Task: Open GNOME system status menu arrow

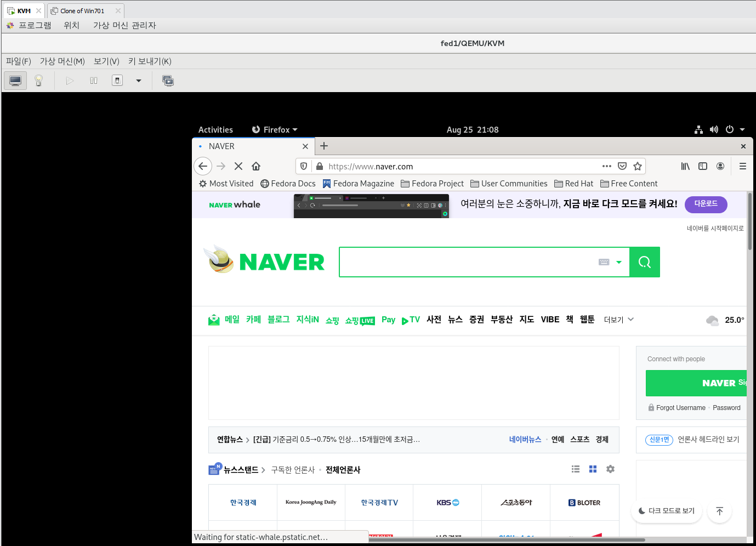Action: coord(742,130)
